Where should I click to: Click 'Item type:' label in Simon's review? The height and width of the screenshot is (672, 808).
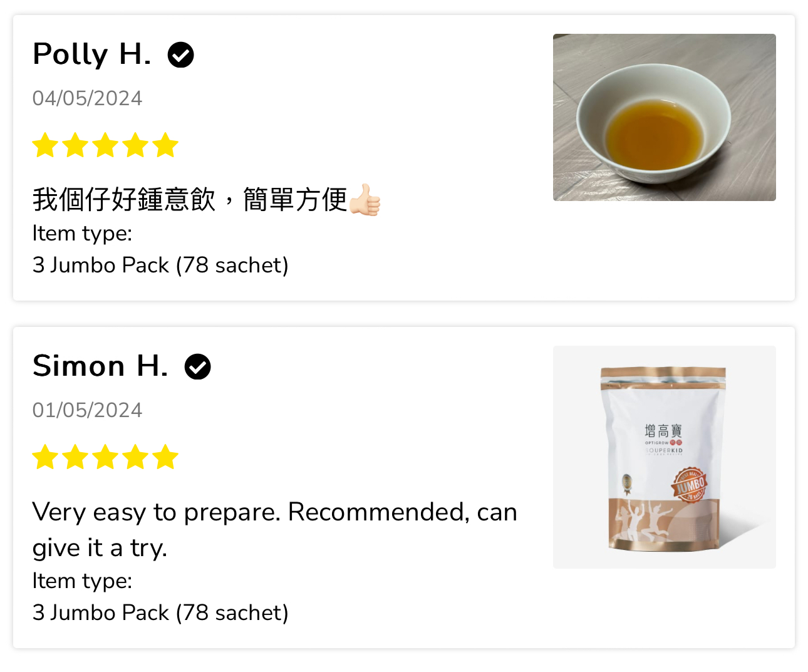pyautogui.click(x=83, y=581)
